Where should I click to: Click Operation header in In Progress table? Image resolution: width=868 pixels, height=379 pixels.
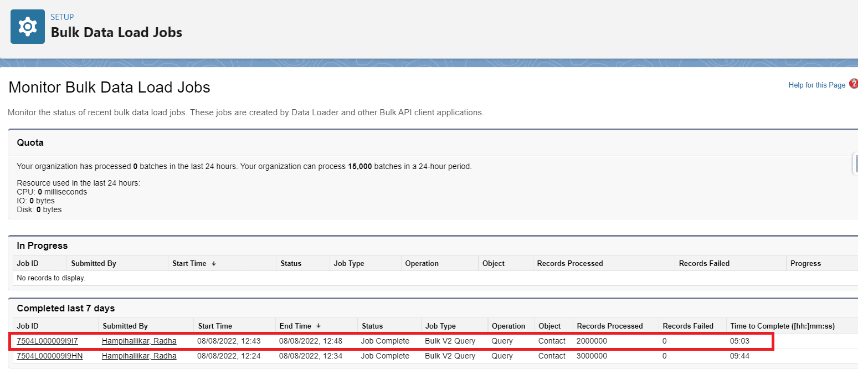[422, 263]
